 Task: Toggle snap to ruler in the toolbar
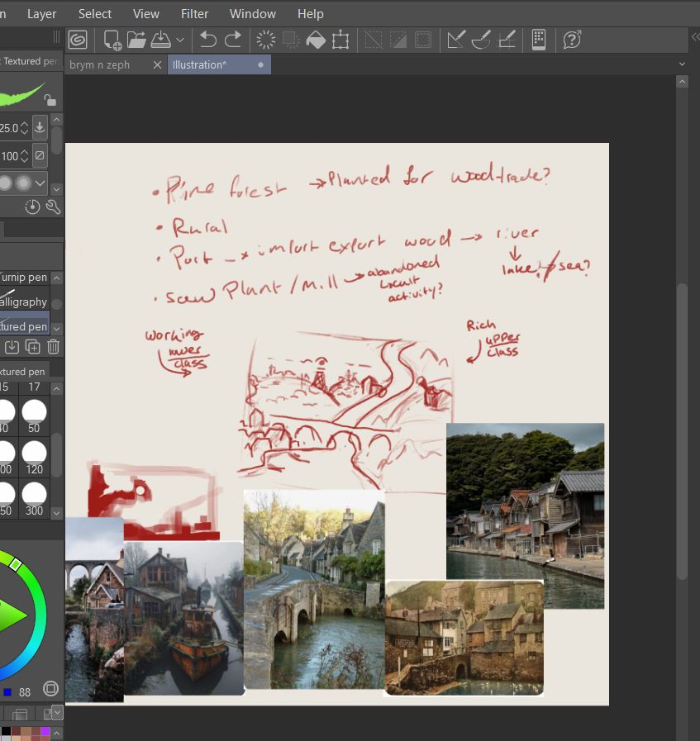pyautogui.click(x=457, y=39)
